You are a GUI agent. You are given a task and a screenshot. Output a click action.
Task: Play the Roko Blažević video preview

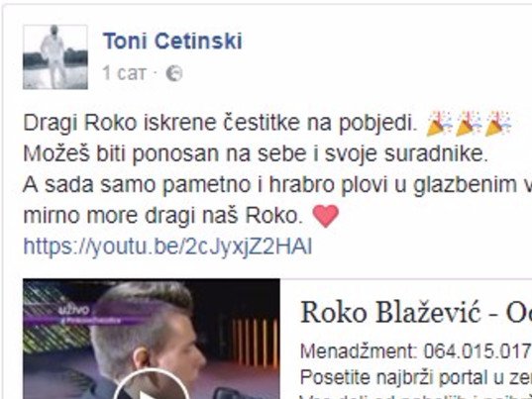[152, 386]
